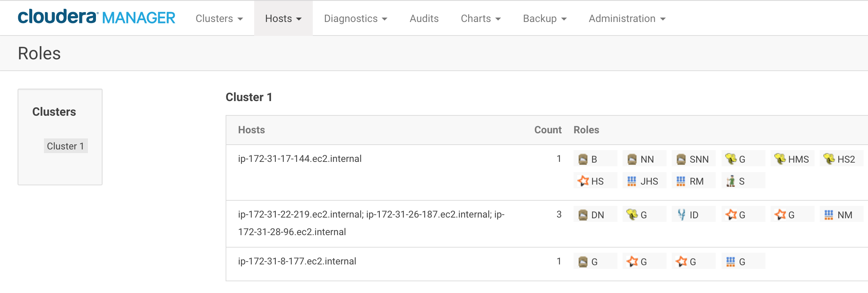Screen dimensions: 868x293
Task: Open the S role badge on ip-172-31-17-144
Action: pos(742,180)
